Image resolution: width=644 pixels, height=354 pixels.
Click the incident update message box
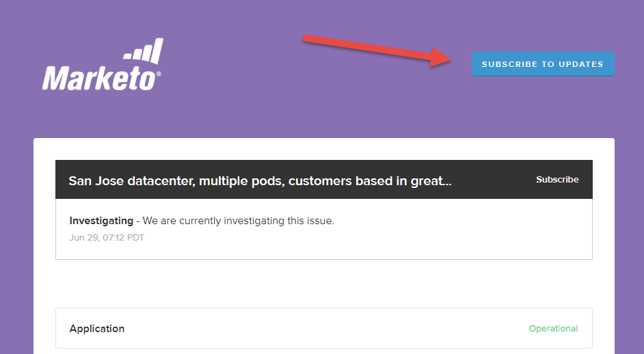pyautogui.click(x=323, y=229)
